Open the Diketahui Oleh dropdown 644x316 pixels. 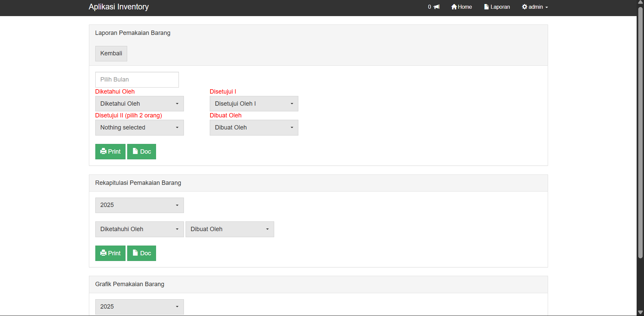[139, 104]
